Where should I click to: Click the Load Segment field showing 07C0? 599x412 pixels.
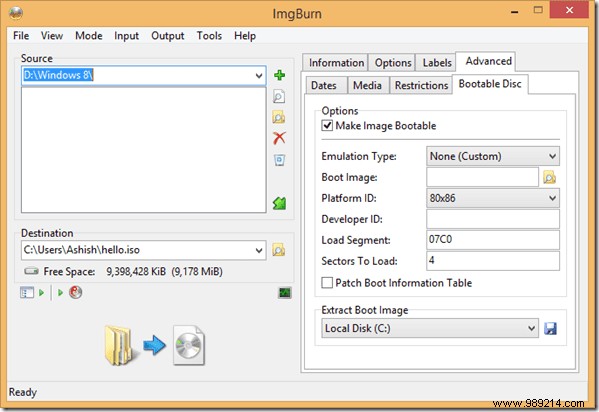tap(493, 240)
